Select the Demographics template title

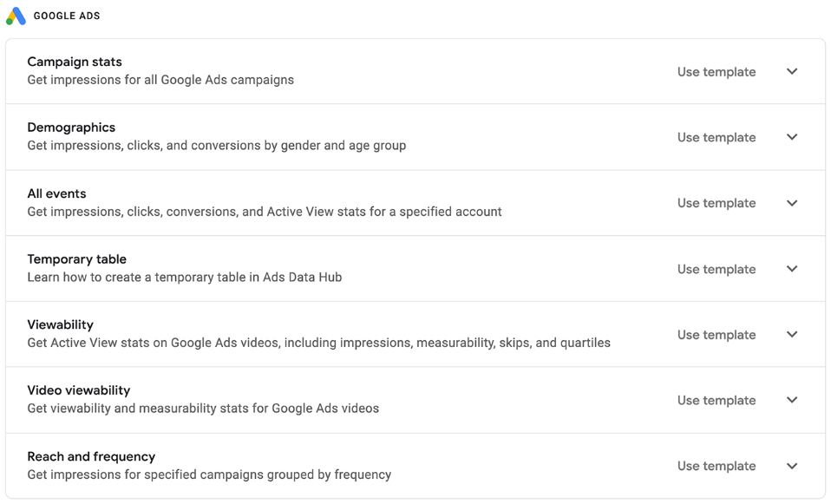pos(71,128)
